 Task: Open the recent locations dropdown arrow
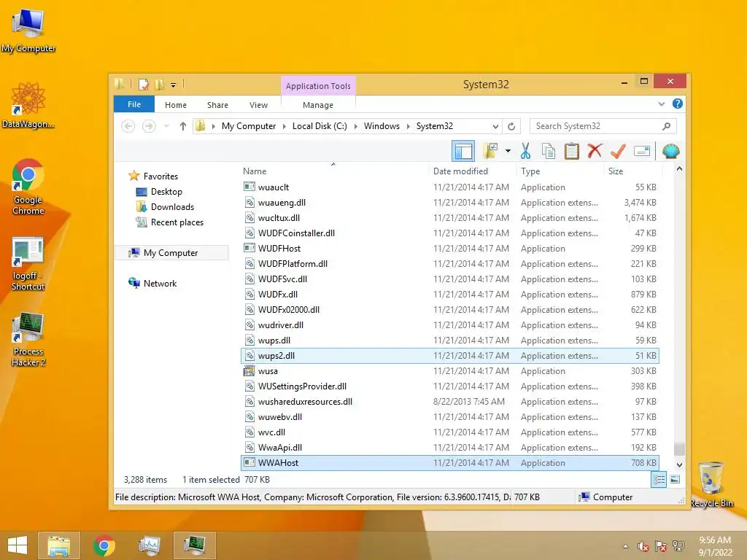pos(166,126)
